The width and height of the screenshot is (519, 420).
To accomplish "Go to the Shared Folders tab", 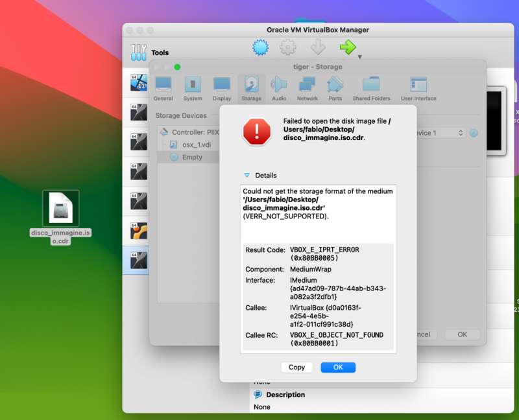I will point(371,89).
